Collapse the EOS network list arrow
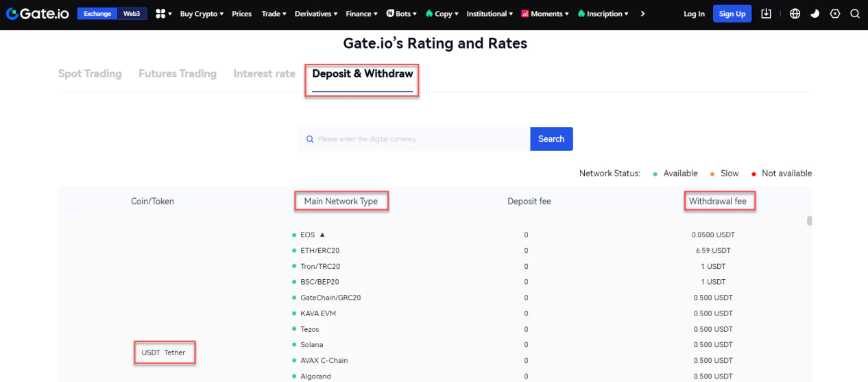 tap(322, 235)
